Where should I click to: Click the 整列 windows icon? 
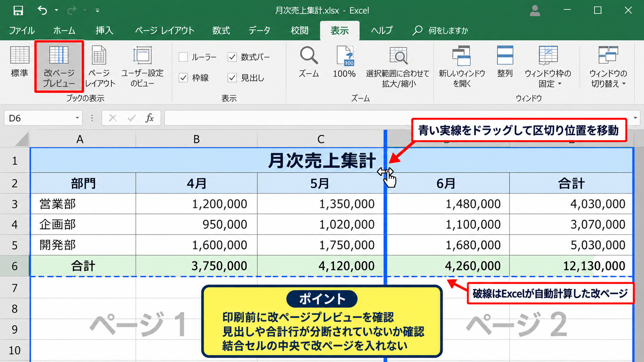[x=505, y=62]
